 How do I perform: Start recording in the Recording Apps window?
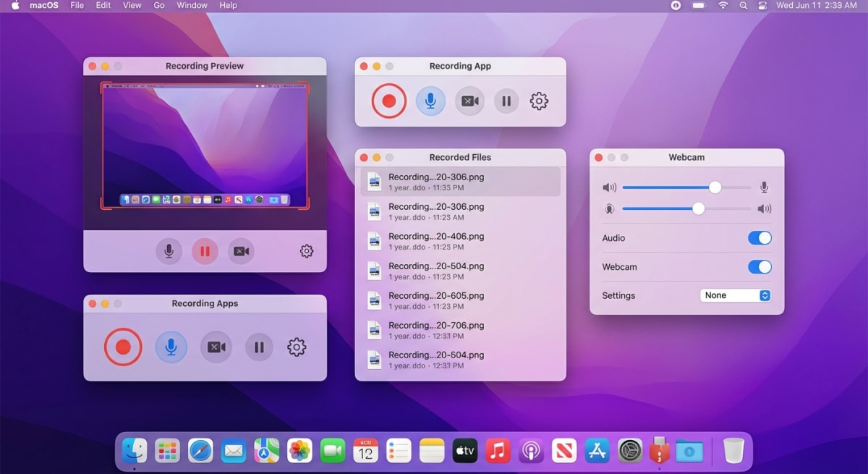point(122,347)
